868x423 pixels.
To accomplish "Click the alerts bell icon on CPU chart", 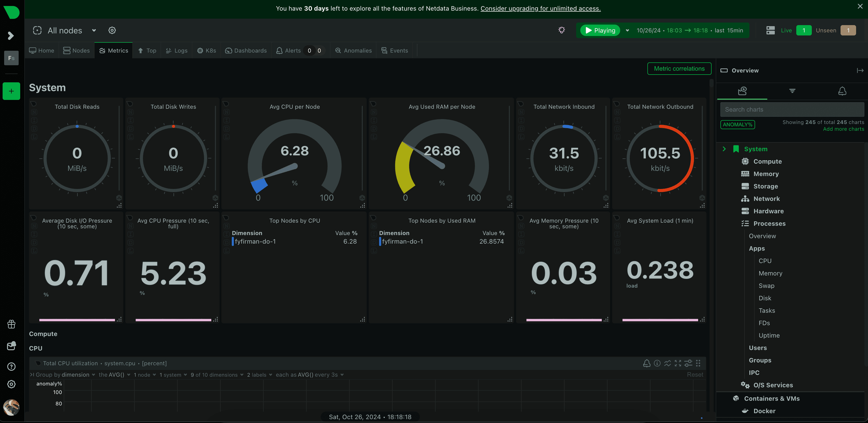I will point(646,363).
